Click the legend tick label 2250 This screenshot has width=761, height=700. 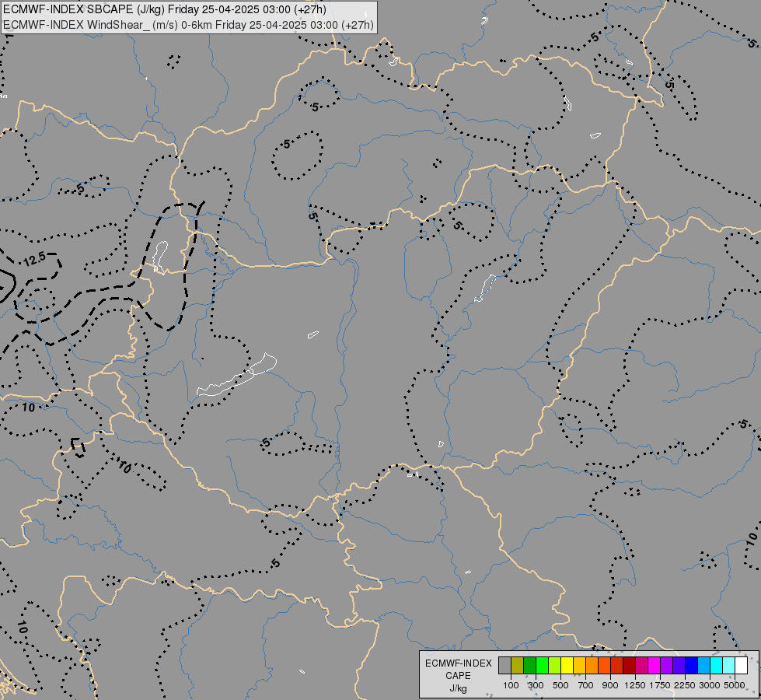click(x=685, y=685)
